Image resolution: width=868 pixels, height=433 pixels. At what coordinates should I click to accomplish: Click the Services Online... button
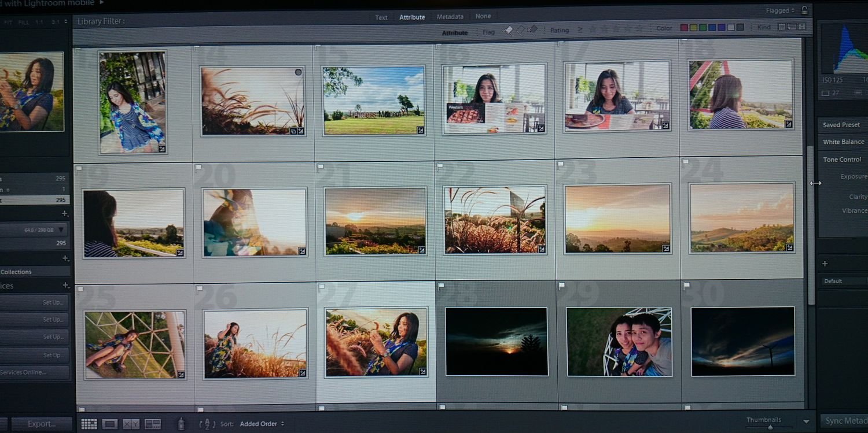34,372
